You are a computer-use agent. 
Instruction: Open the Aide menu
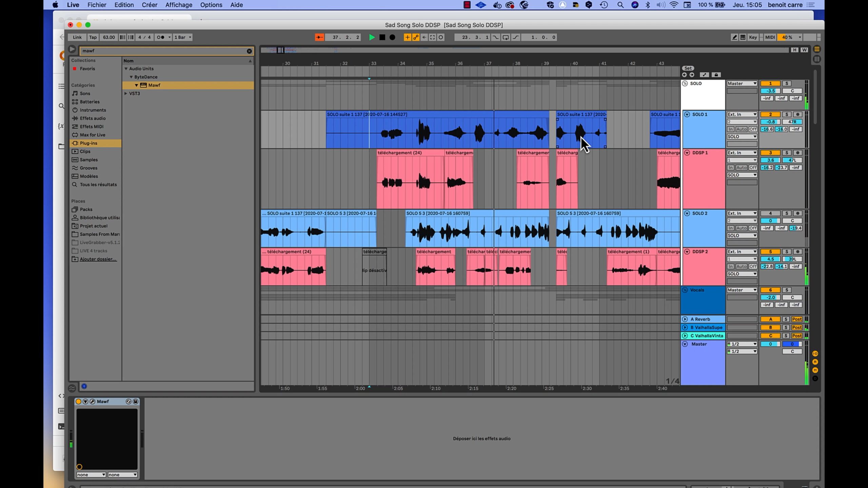[x=236, y=5]
